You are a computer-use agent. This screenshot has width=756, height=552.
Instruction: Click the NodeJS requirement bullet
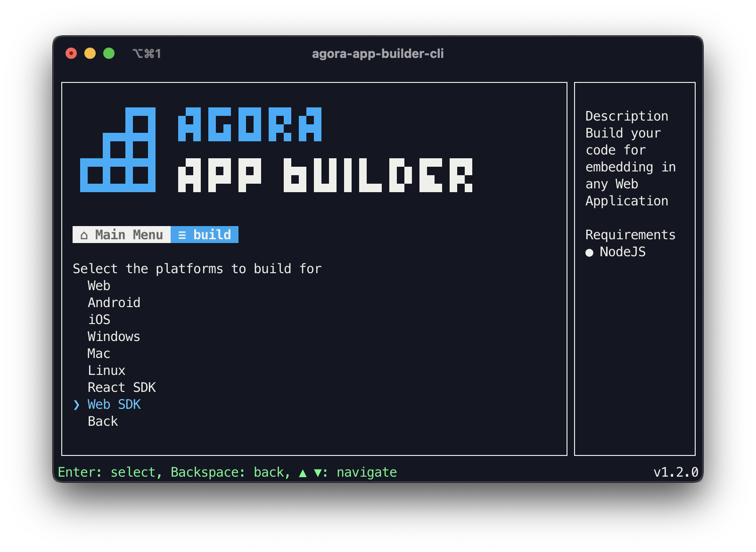point(589,252)
